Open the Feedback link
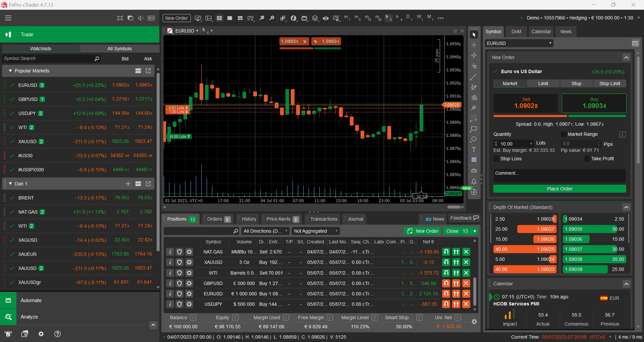Screen dimensions: 644x342 click(x=464, y=218)
